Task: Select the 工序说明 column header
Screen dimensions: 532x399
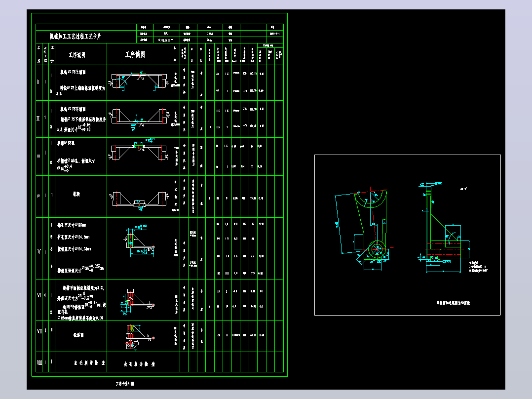Action: click(x=77, y=55)
